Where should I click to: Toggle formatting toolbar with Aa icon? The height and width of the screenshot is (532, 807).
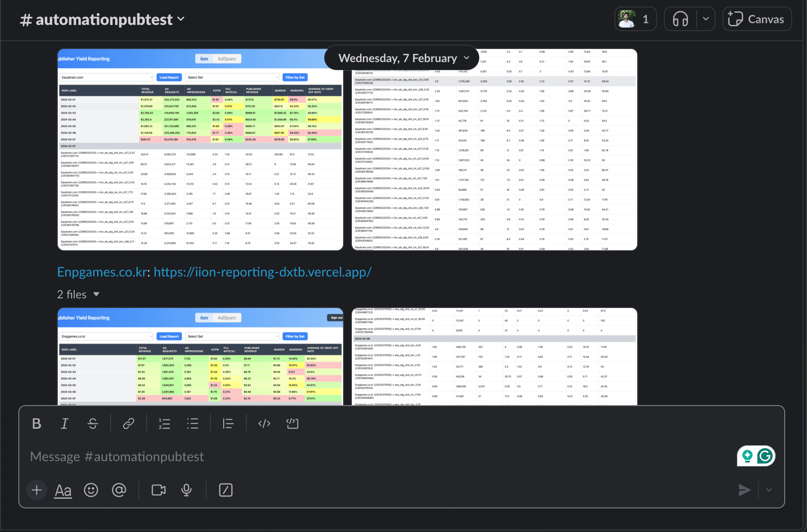pos(63,490)
